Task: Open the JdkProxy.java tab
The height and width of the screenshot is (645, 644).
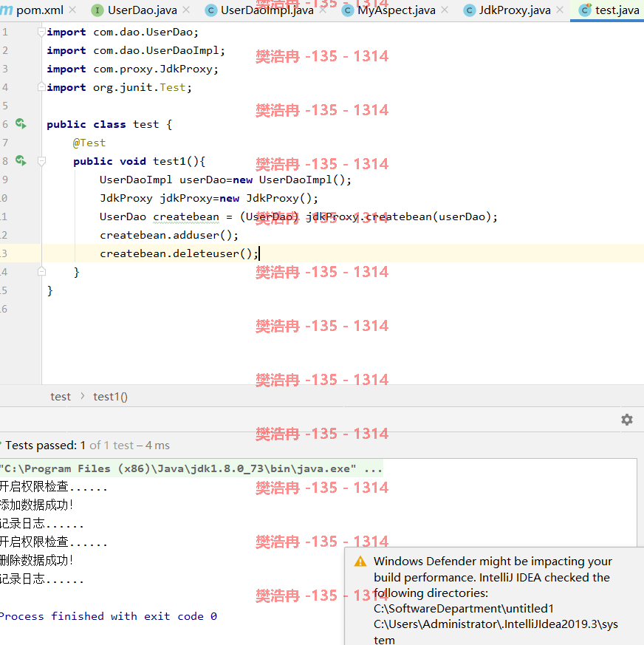Action: tap(515, 10)
